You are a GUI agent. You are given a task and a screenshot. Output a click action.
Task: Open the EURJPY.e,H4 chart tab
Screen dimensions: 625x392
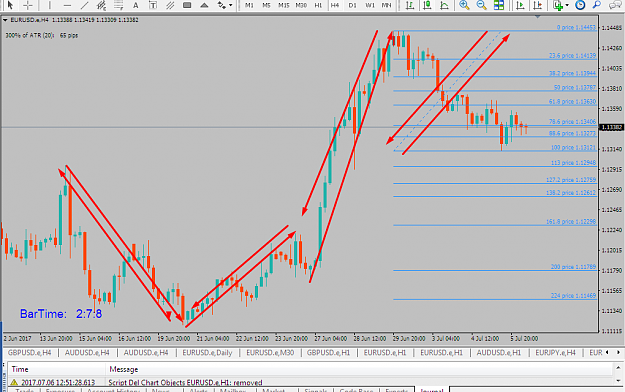pyautogui.click(x=555, y=353)
